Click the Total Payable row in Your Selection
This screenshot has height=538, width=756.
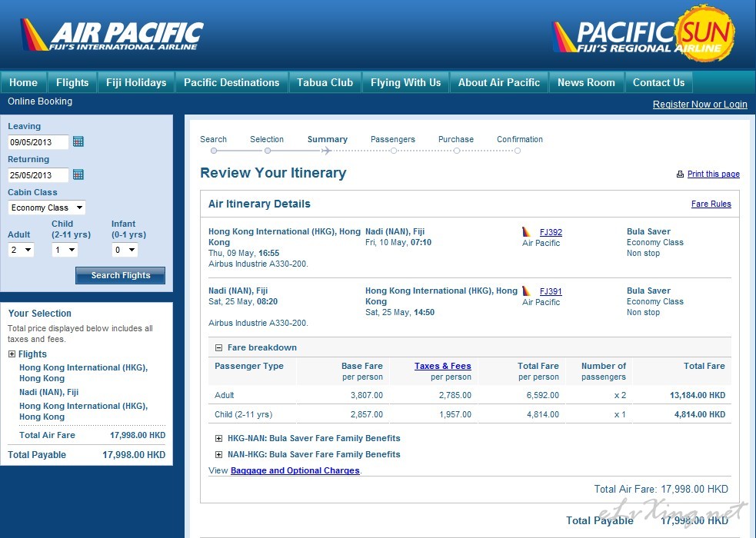(x=87, y=455)
